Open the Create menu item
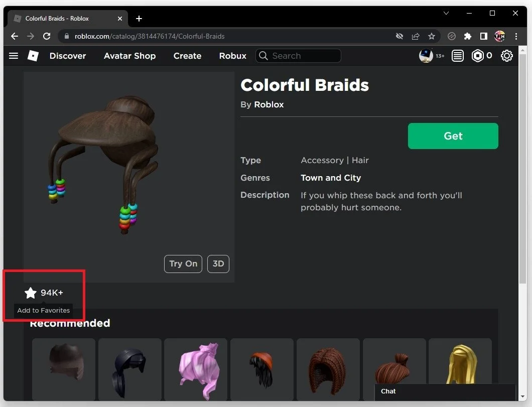The width and height of the screenshot is (532, 407). [x=187, y=56]
